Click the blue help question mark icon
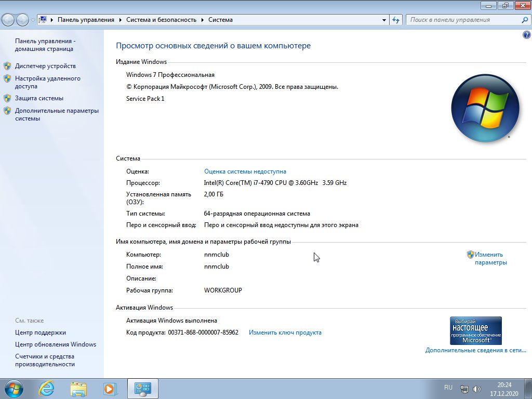532x399 pixels. coord(526,35)
